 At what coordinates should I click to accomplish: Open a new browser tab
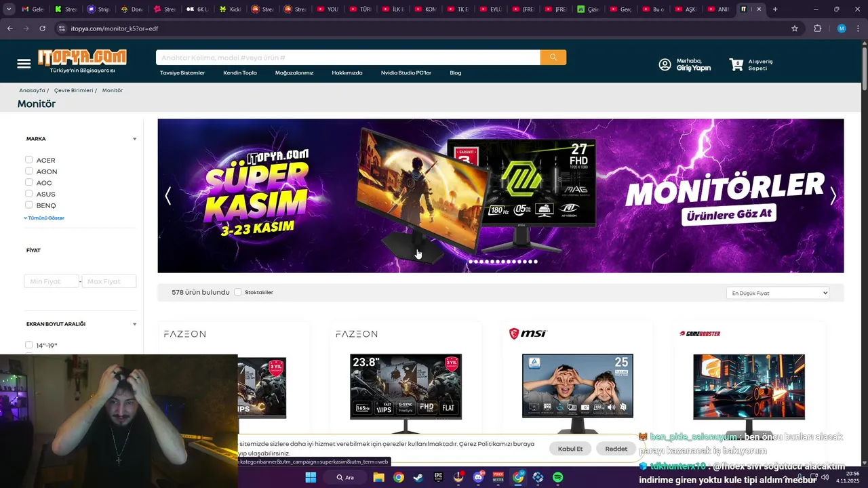[x=775, y=9]
